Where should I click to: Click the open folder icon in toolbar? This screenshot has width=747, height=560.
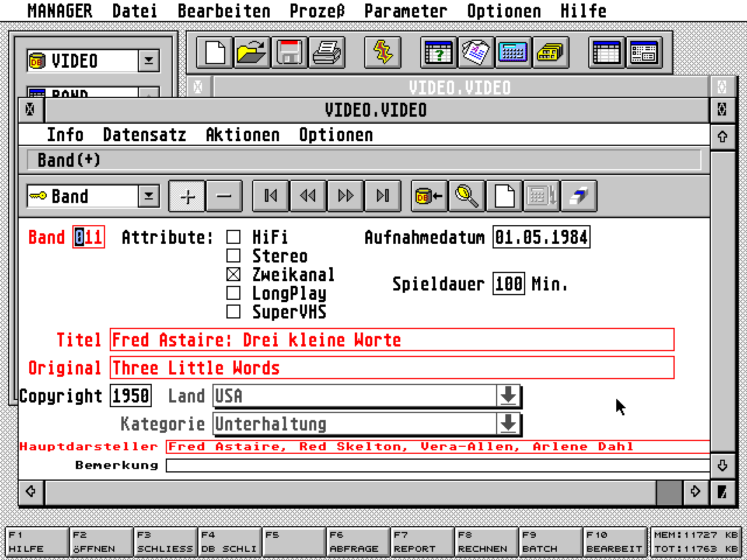pos(252,53)
